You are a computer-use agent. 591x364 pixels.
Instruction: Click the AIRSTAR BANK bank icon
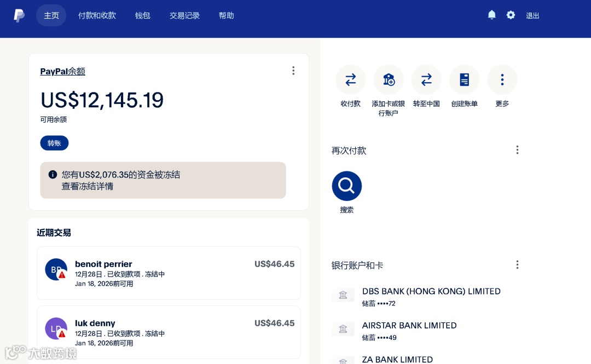tap(343, 329)
